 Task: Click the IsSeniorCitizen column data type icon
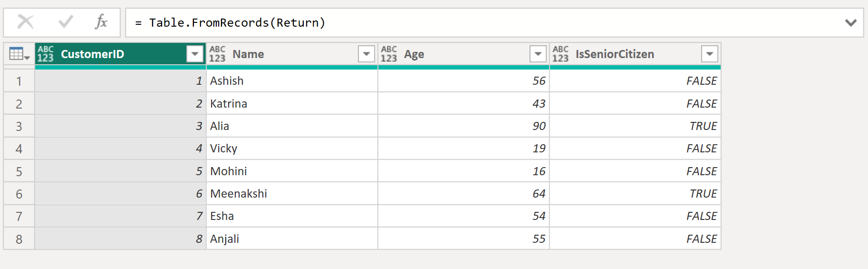(x=560, y=54)
